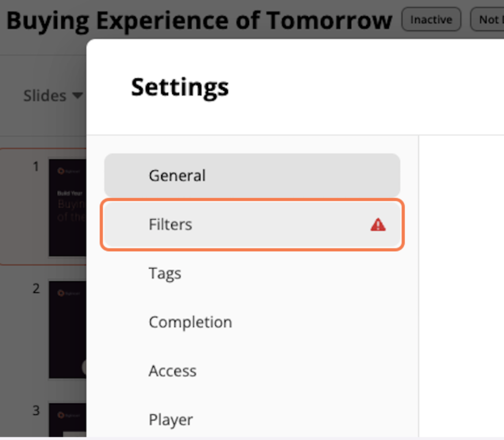
Task: Click the red warning icon on Filters
Action: click(x=378, y=225)
